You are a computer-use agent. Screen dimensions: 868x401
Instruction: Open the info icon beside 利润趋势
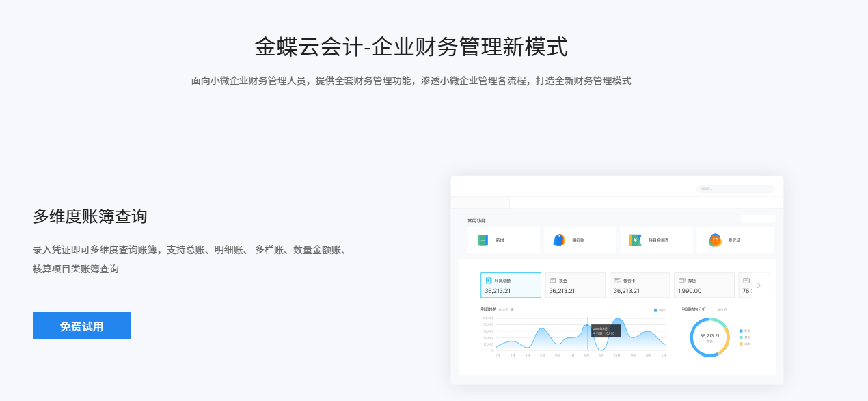click(511, 309)
